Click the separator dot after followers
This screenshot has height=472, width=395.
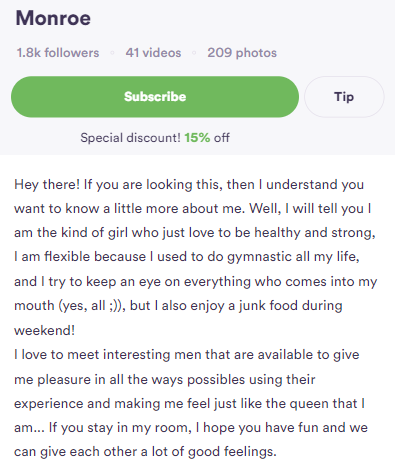point(112,53)
